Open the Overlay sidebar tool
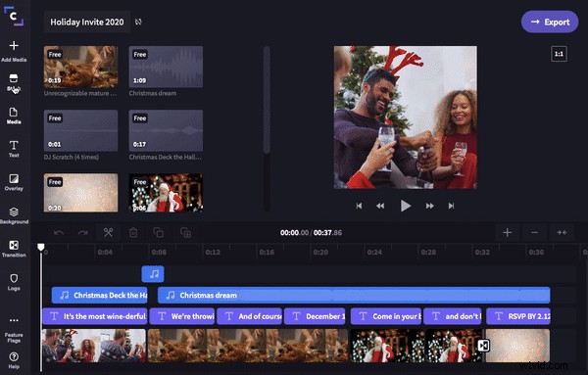 pos(14,182)
